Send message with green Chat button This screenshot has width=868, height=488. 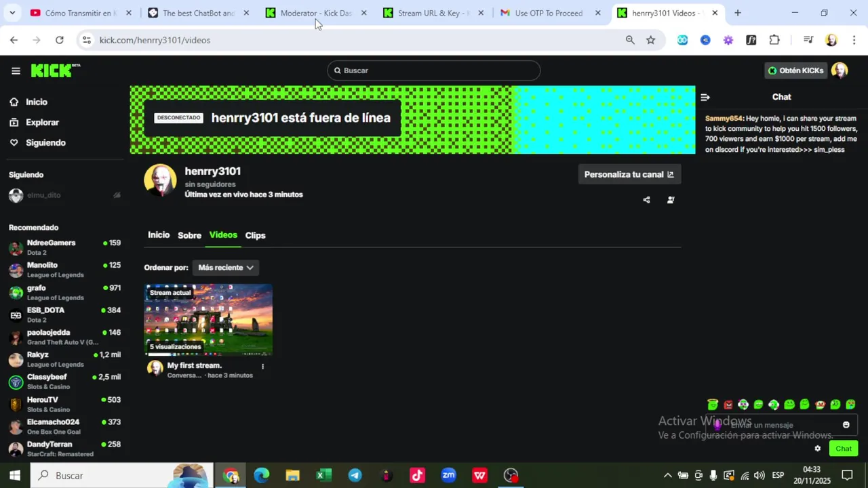click(843, 449)
